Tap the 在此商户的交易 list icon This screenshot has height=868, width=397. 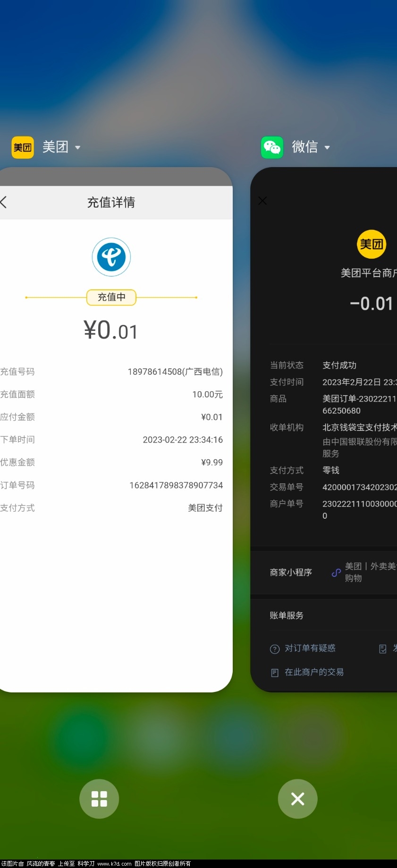(x=275, y=673)
